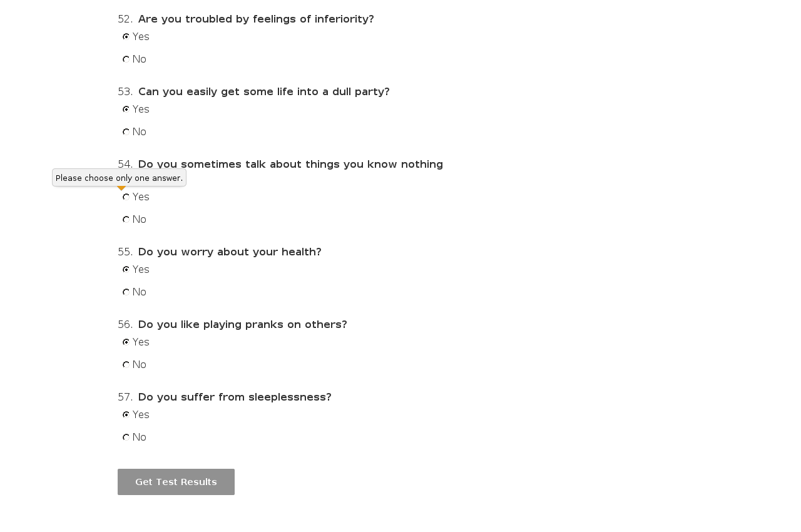801x532 pixels.
Task: Choose Yes for playing pranks on others
Action: pyautogui.click(x=126, y=342)
